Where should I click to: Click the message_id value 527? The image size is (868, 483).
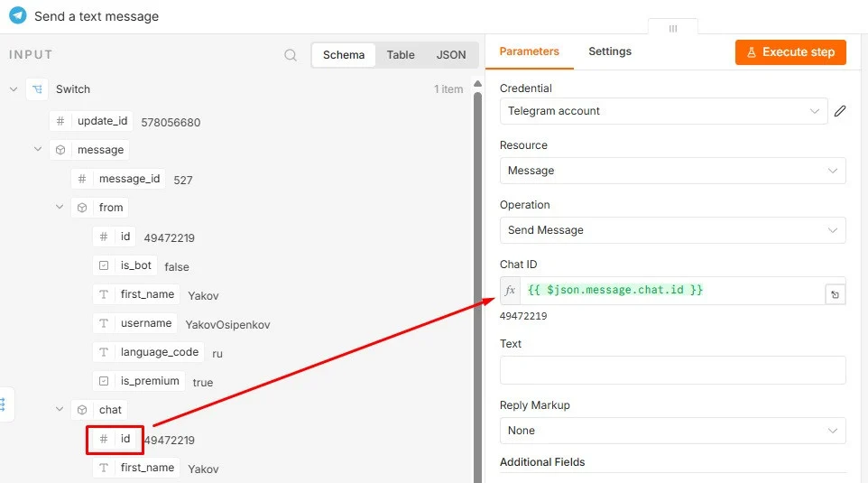point(183,180)
